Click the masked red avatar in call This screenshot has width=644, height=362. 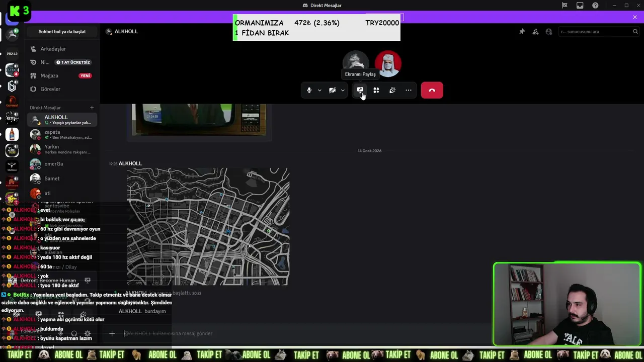click(x=388, y=63)
